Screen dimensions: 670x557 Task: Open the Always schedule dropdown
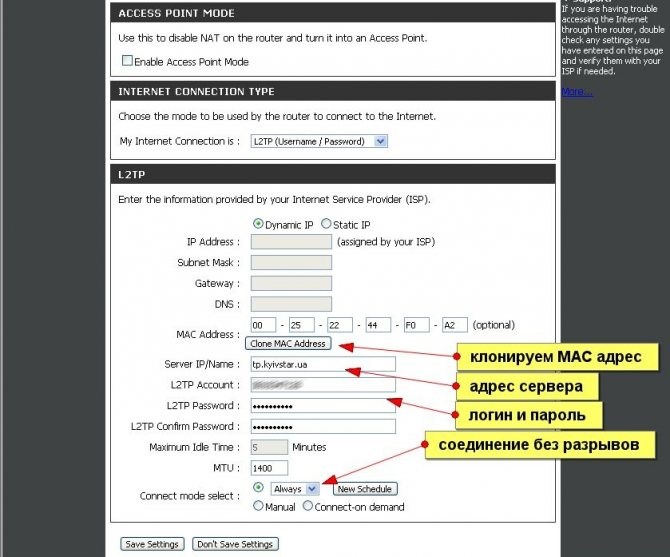[x=295, y=489]
